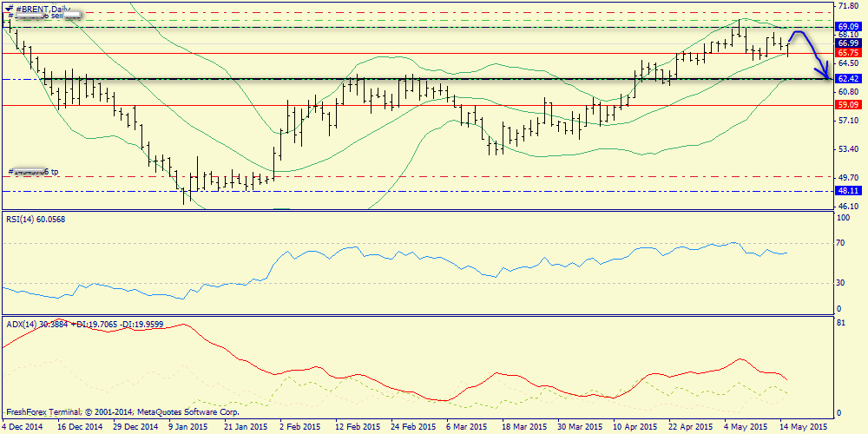Viewport: 868px width, 434px height.
Task: Click the 14 May 2015 date label
Action: click(801, 427)
